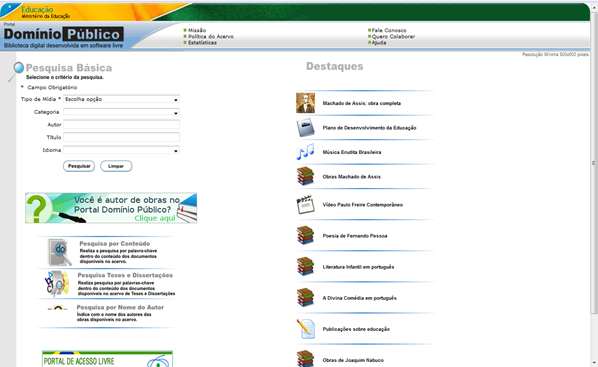Click the books icon beside Poesia de Fernando Pessoa
The width and height of the screenshot is (598, 367).
305,235
